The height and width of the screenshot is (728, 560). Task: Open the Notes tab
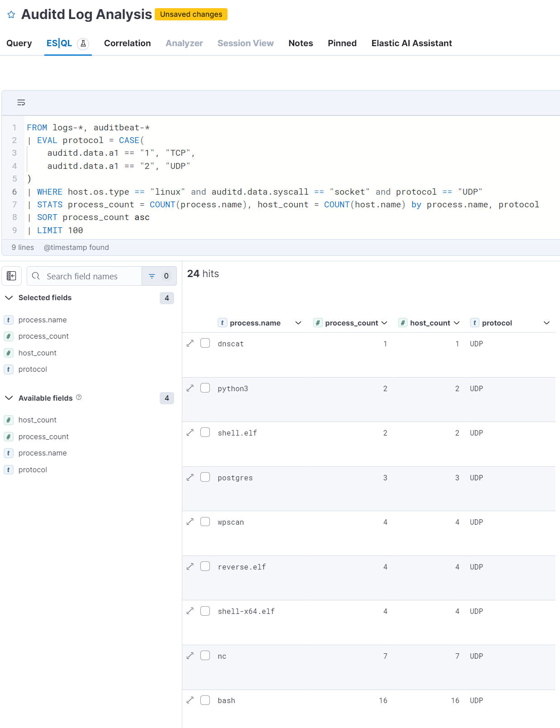pos(300,43)
